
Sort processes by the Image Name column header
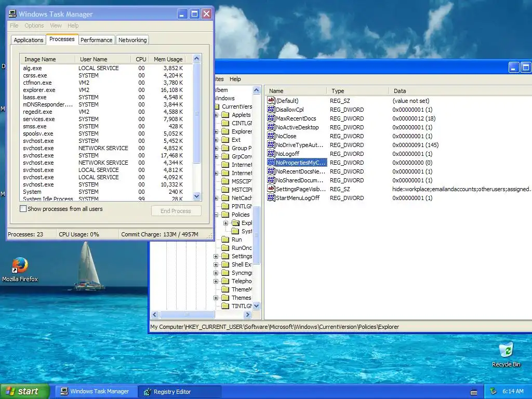tap(47, 59)
